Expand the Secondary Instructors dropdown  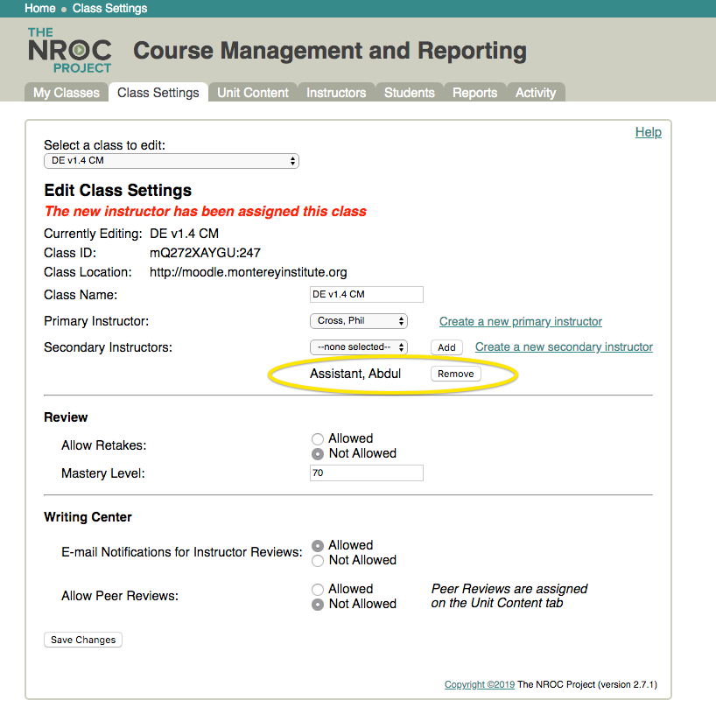(x=359, y=346)
